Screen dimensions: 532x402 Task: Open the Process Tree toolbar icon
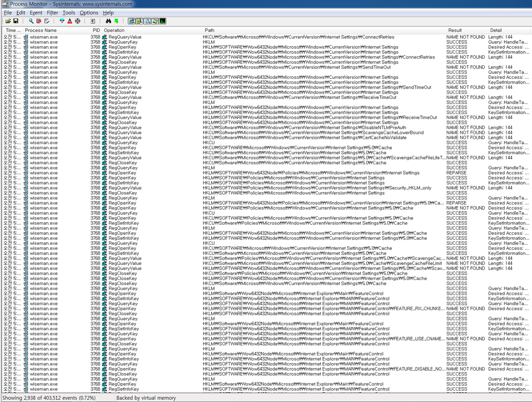coord(93,21)
